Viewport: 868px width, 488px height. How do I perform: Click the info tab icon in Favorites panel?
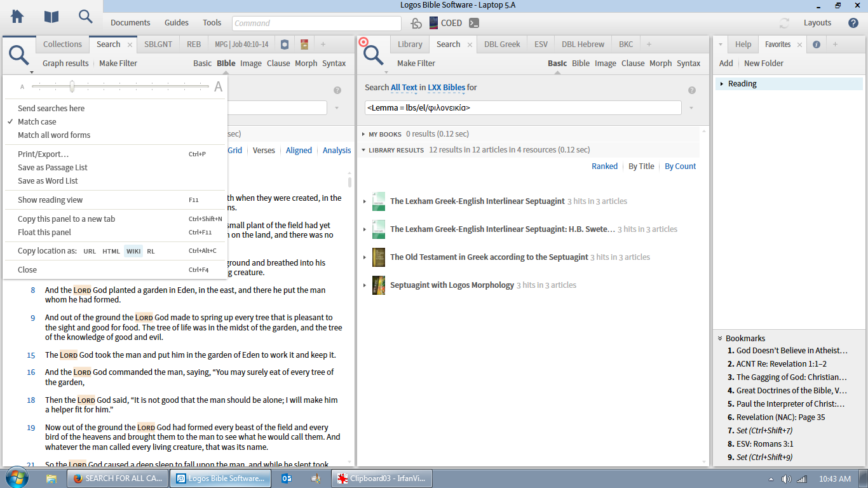(x=817, y=44)
